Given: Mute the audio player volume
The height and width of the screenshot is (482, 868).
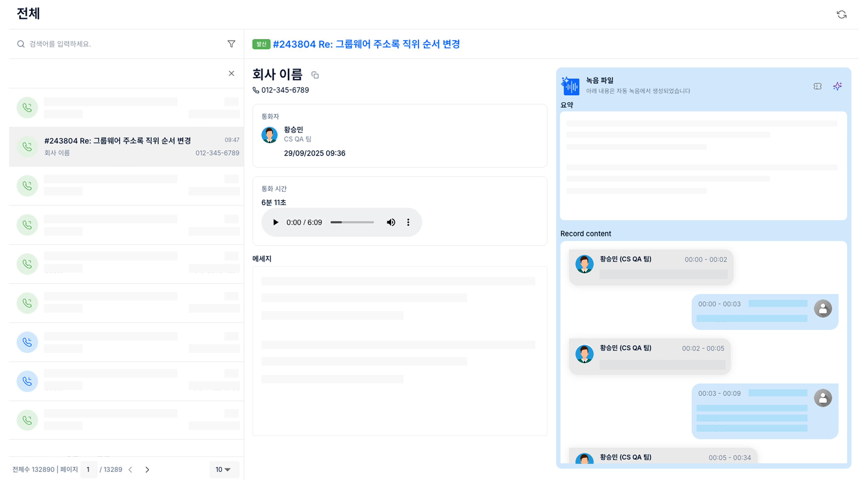Looking at the screenshot, I should coord(391,222).
